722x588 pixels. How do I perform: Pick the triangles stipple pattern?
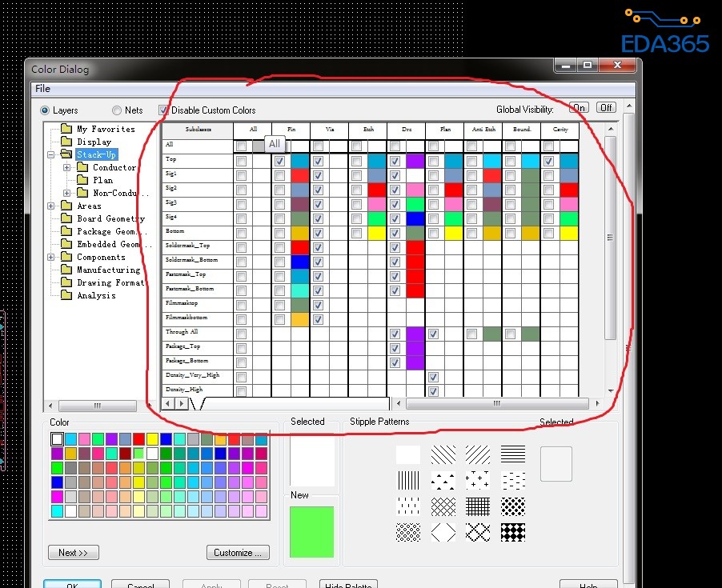click(443, 480)
